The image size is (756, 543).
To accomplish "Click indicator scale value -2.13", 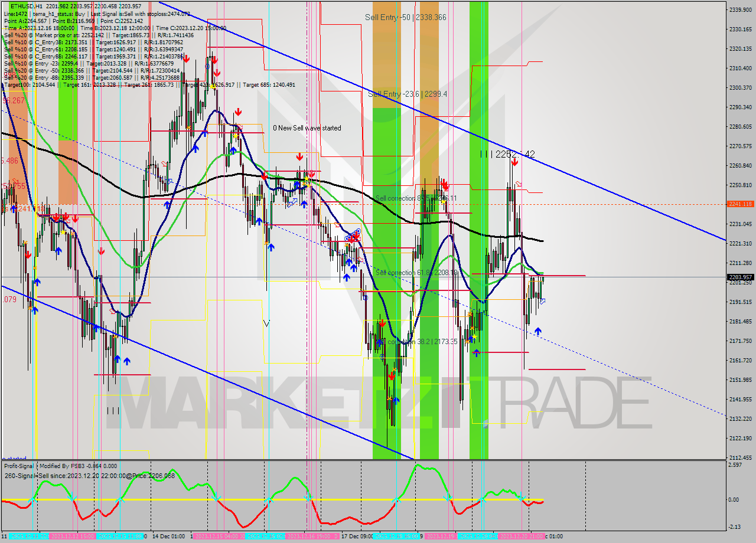I will pyautogui.click(x=735, y=527).
